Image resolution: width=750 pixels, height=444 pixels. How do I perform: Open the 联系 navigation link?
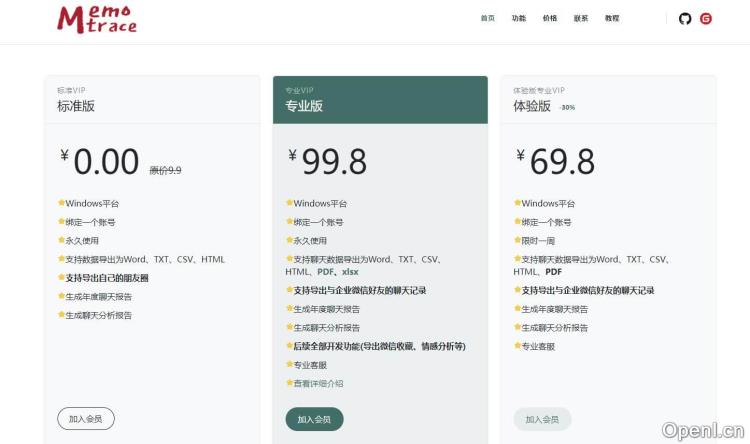(x=580, y=18)
